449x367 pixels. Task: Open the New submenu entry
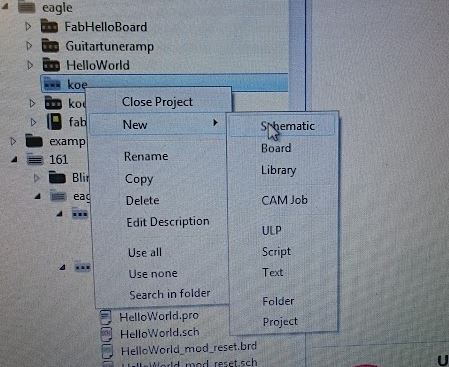pyautogui.click(x=158, y=124)
